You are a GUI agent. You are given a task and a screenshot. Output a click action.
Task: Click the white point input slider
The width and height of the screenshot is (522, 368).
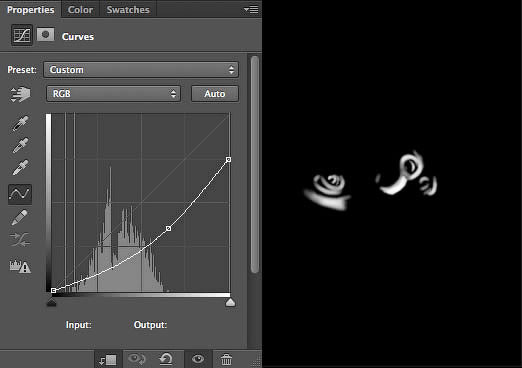[230, 302]
